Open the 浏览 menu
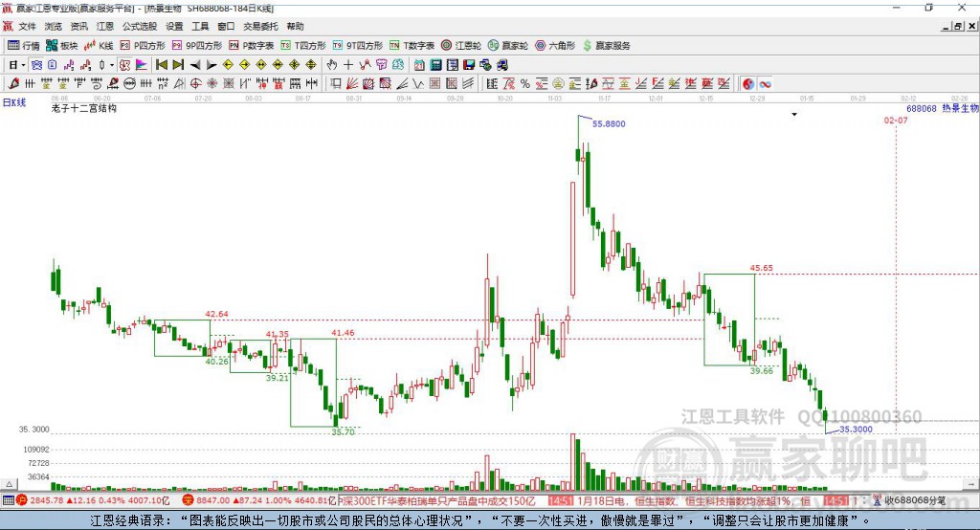The image size is (980, 530). [x=54, y=26]
